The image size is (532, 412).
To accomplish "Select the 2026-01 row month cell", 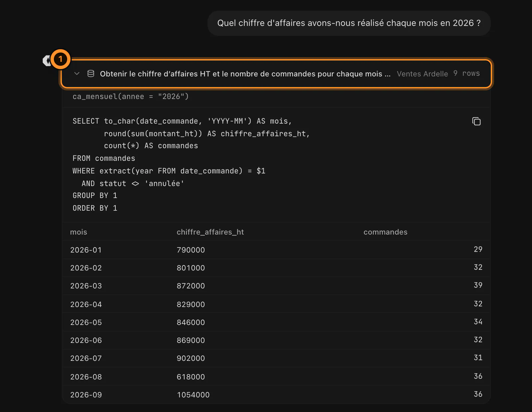I will click(x=86, y=250).
